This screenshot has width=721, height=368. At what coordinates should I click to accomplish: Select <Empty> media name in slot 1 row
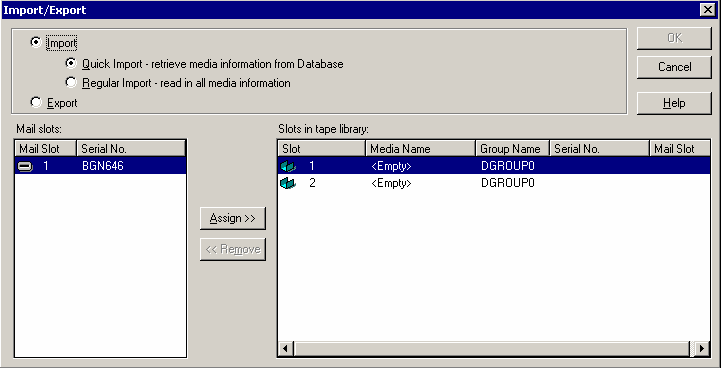point(391,166)
